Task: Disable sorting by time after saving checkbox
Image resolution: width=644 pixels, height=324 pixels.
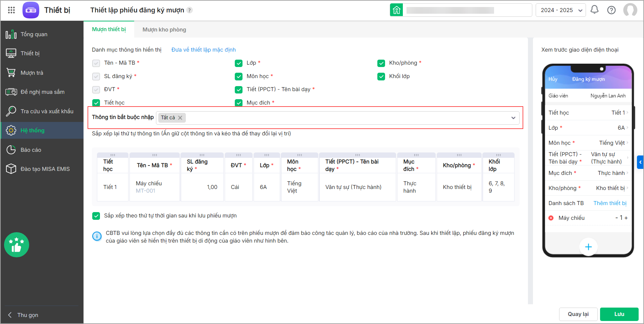Action: pyautogui.click(x=96, y=216)
